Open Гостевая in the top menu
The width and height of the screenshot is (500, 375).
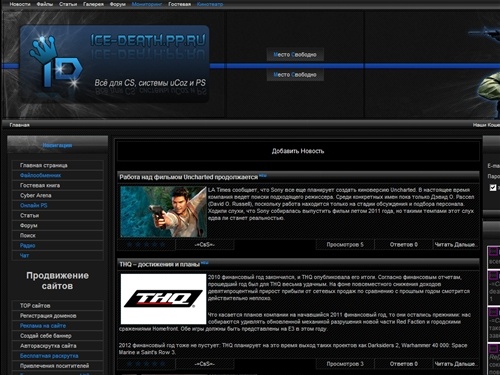[179, 4]
